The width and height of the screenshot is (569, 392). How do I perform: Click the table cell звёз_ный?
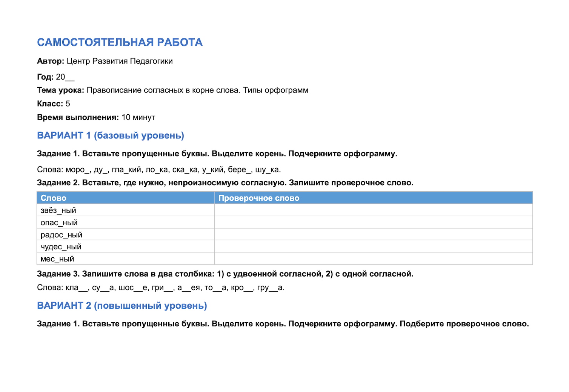point(126,210)
